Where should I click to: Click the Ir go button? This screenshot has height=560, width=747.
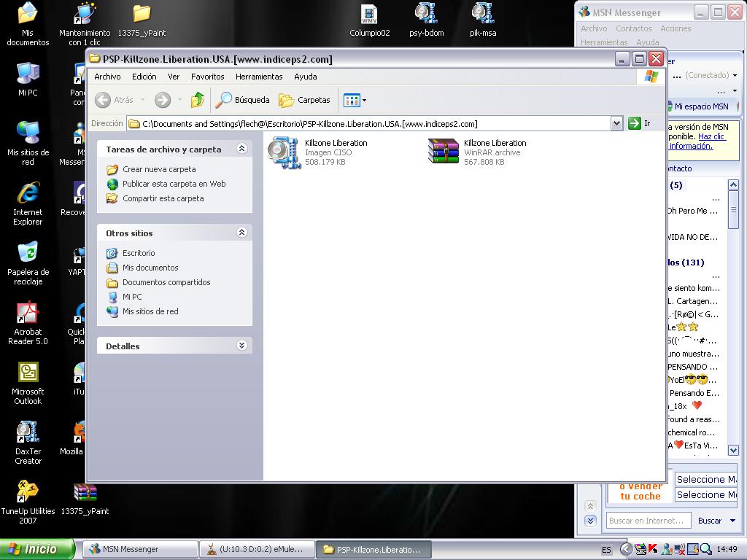coord(639,123)
